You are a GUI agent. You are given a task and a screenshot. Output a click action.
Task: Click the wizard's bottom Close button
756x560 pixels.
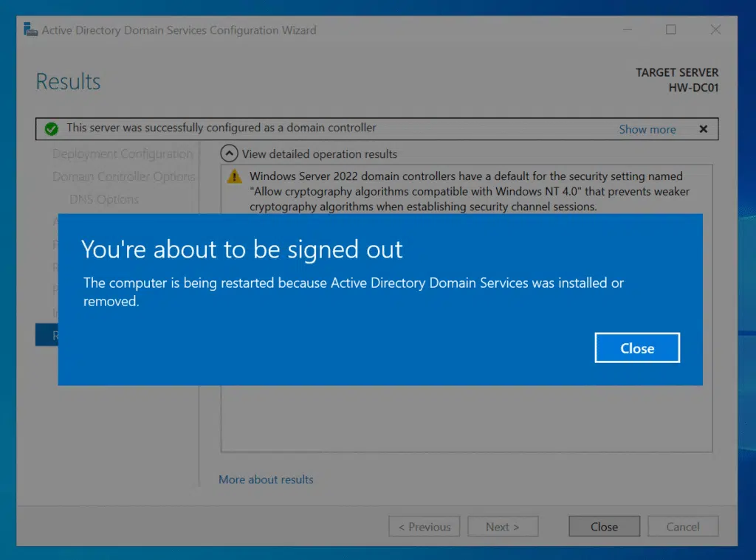604,527
